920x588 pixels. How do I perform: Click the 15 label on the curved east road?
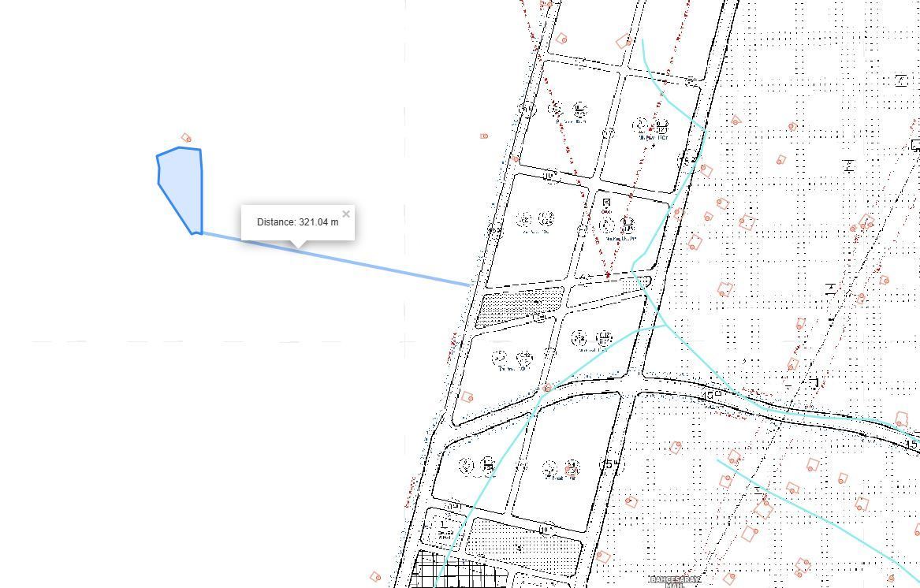pyautogui.click(x=911, y=445)
